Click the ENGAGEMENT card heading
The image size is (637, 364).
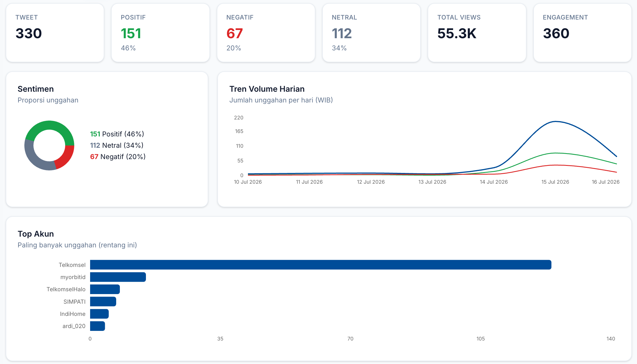[x=565, y=17]
